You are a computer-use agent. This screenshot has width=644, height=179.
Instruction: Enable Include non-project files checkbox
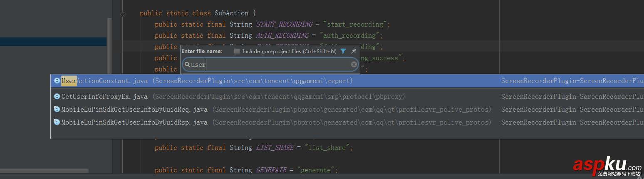point(237,51)
